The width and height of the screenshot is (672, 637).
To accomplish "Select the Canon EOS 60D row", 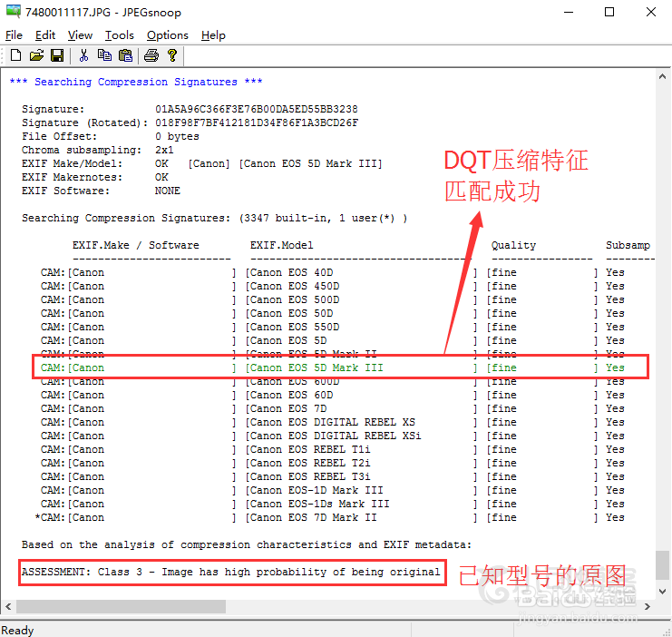I will [x=332, y=395].
